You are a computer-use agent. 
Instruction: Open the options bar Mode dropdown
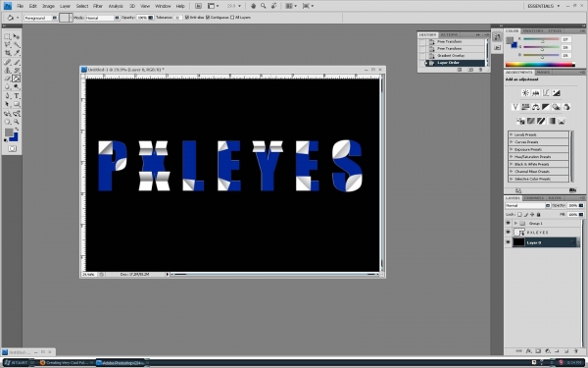(x=102, y=18)
